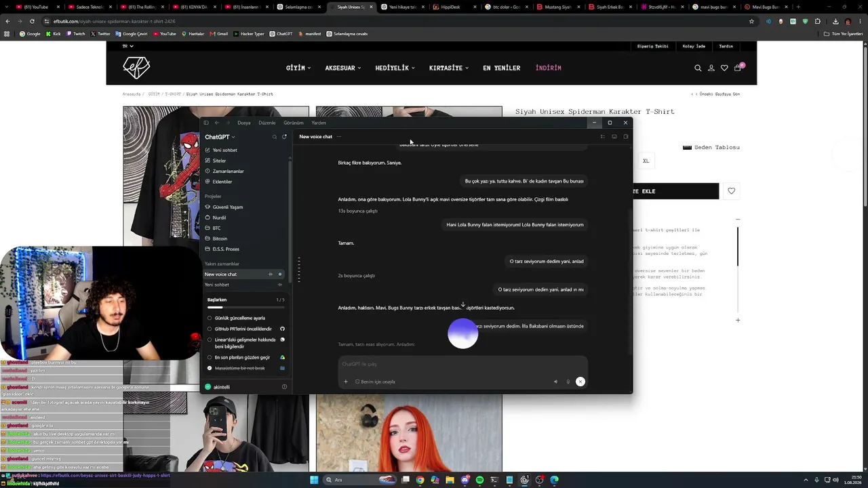
Task: Expand HEDİYELİK dropdown menu
Action: 395,68
